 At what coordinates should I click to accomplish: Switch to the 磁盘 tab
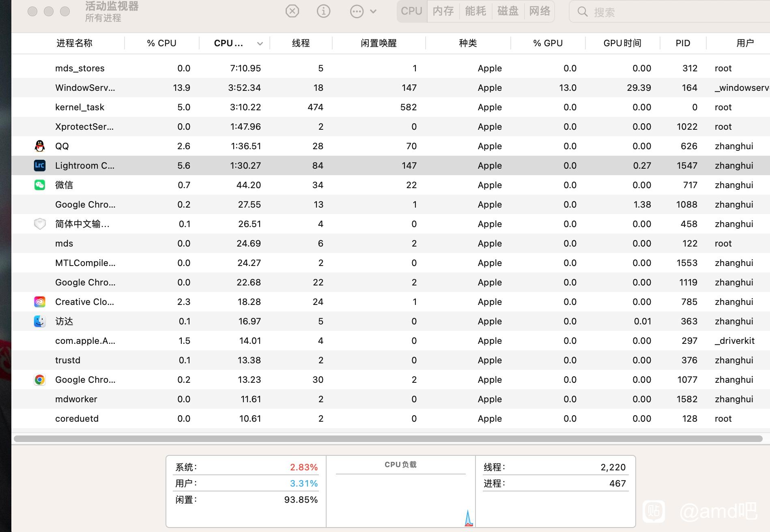pyautogui.click(x=508, y=11)
